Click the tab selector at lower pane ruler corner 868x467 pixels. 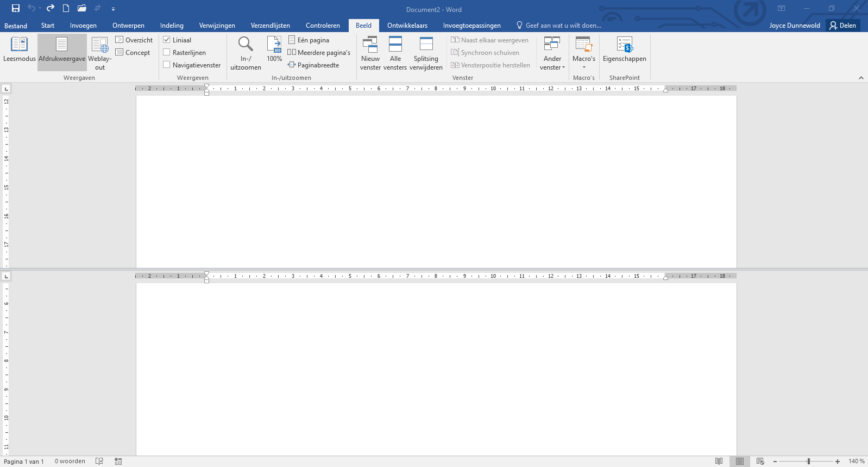pos(7,276)
